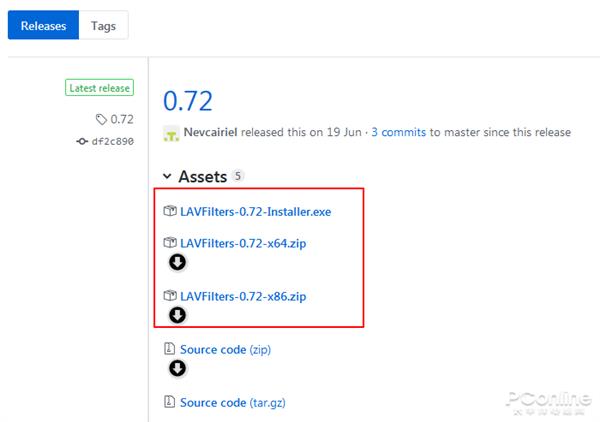Download Source code (zip)
The image size is (600, 422).
(x=225, y=349)
